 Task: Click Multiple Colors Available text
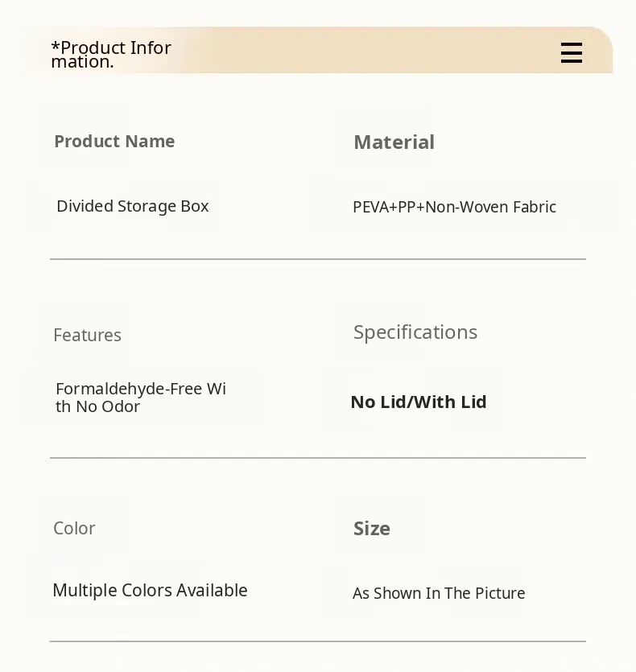(150, 591)
